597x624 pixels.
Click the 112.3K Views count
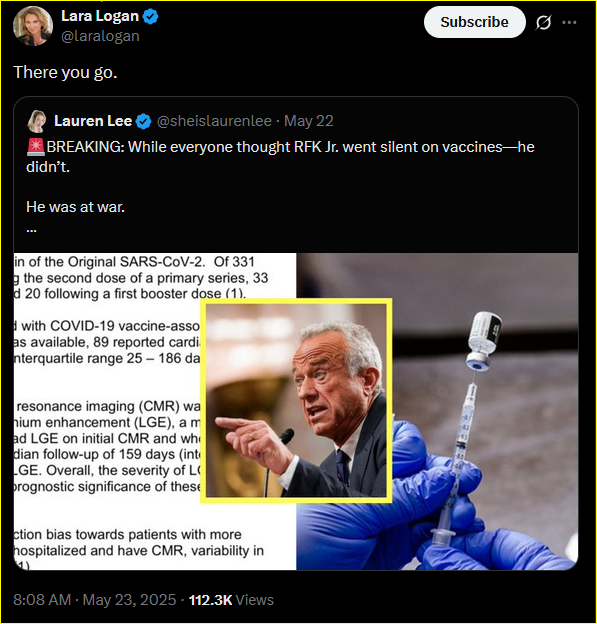pyautogui.click(x=231, y=600)
